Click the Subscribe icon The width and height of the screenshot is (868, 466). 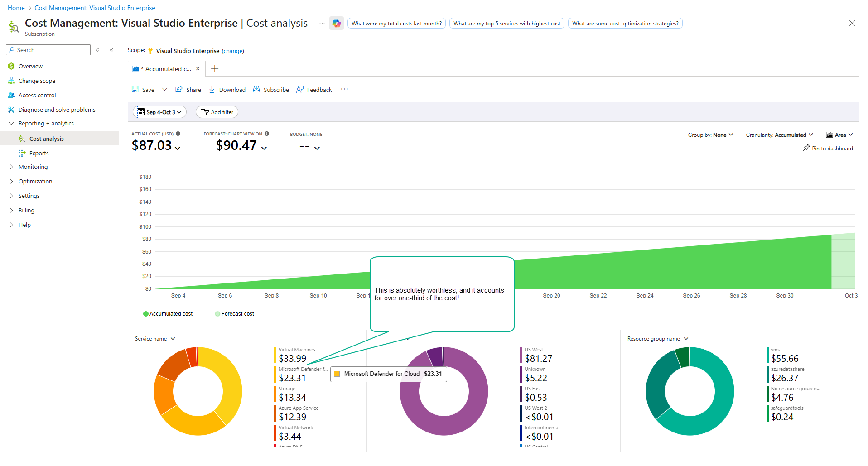click(x=256, y=90)
